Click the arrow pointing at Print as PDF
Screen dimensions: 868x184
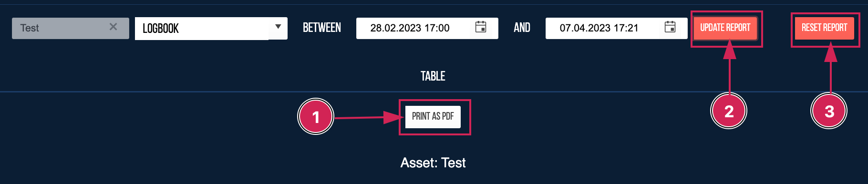click(369, 117)
